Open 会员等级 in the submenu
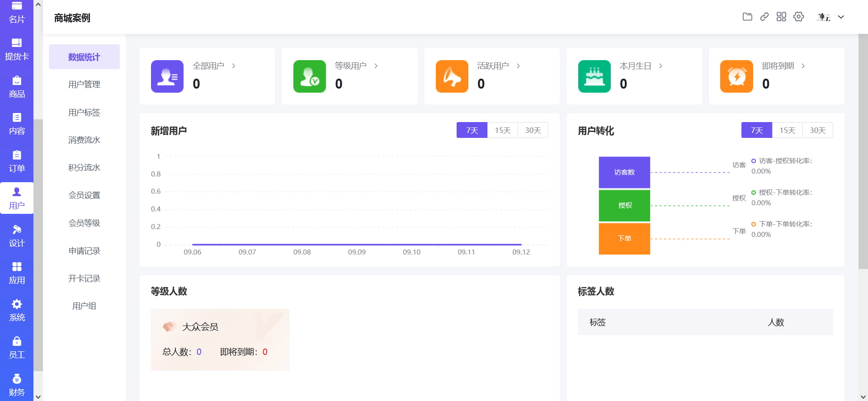This screenshot has width=868, height=401. point(84,223)
